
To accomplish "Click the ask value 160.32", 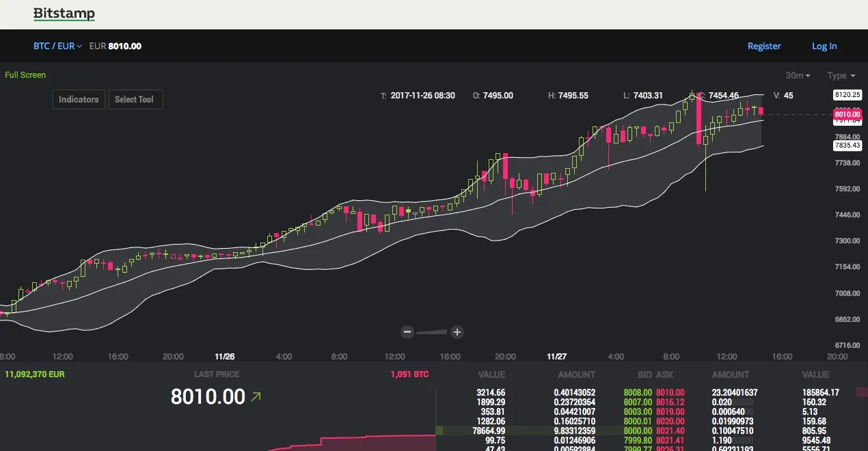I will [x=813, y=402].
